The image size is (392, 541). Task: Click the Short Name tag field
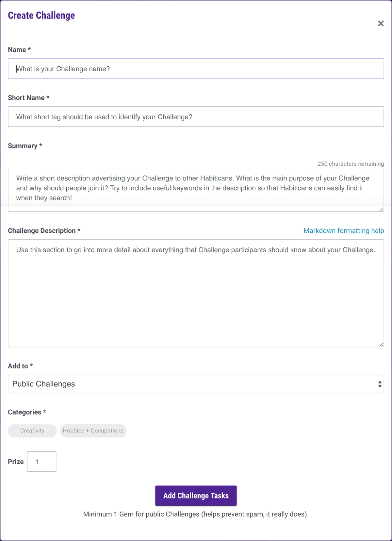(x=196, y=117)
